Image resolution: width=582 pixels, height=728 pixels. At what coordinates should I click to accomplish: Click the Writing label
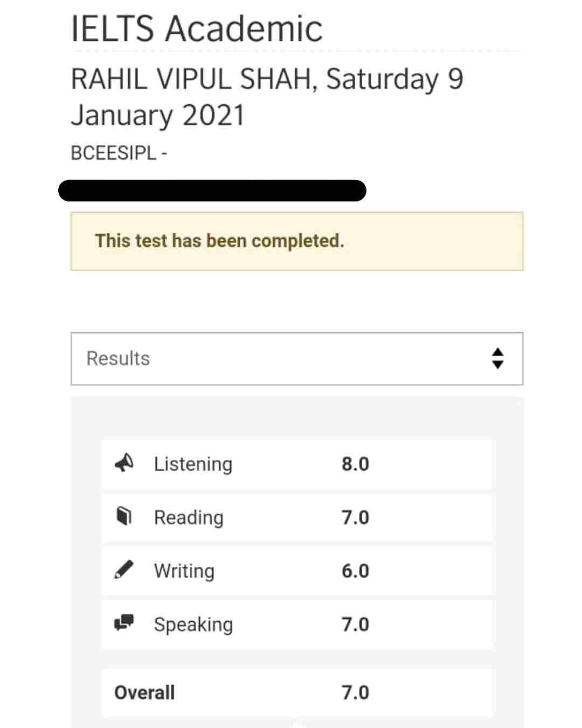click(184, 571)
